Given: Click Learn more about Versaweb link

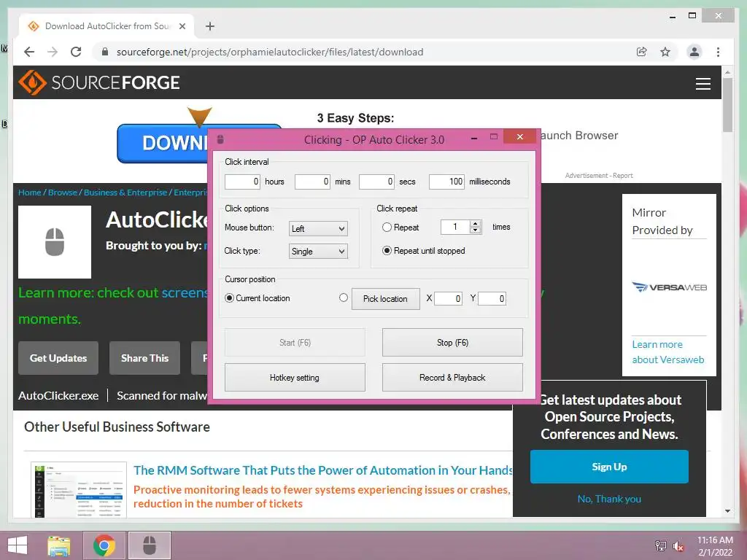Looking at the screenshot, I should tap(668, 352).
